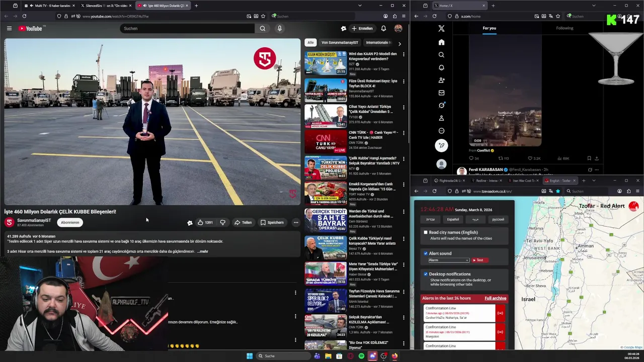644x362 pixels.
Task: Click the Windows Start button
Action: pos(250,356)
